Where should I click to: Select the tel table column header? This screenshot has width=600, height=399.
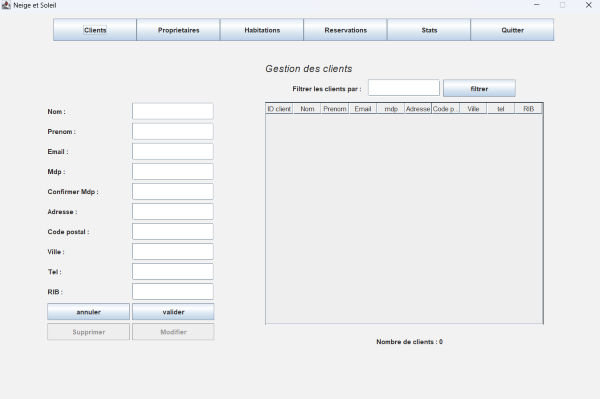pyautogui.click(x=501, y=109)
